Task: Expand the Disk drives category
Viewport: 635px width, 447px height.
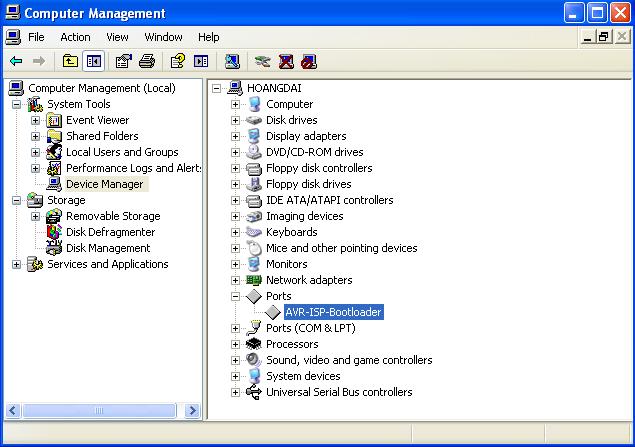Action: pos(235,120)
